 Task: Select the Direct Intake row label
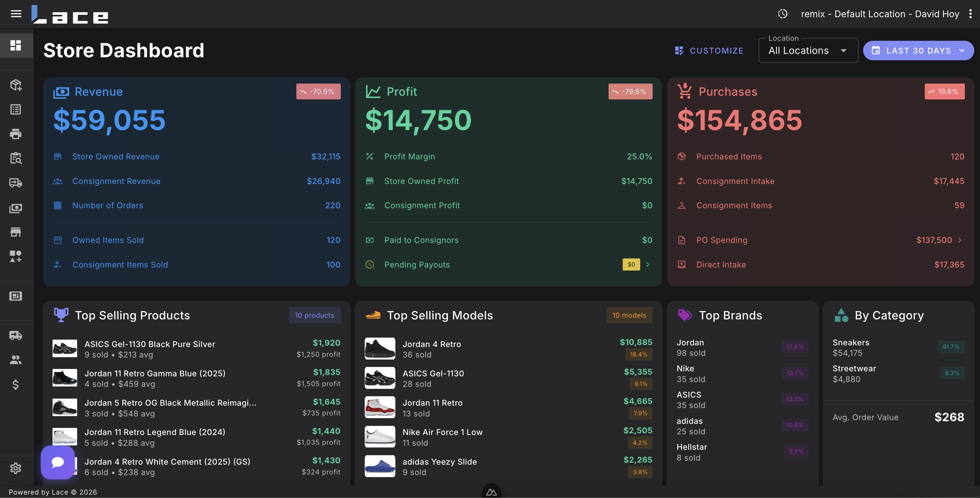pos(721,264)
